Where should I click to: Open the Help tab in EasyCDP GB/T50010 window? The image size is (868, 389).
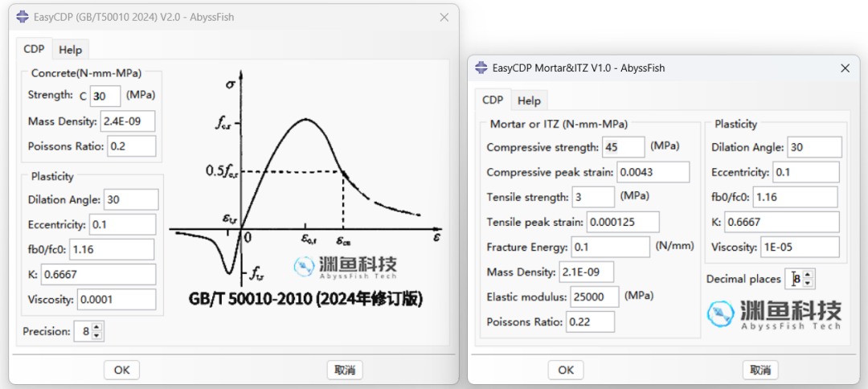pyautogui.click(x=70, y=50)
